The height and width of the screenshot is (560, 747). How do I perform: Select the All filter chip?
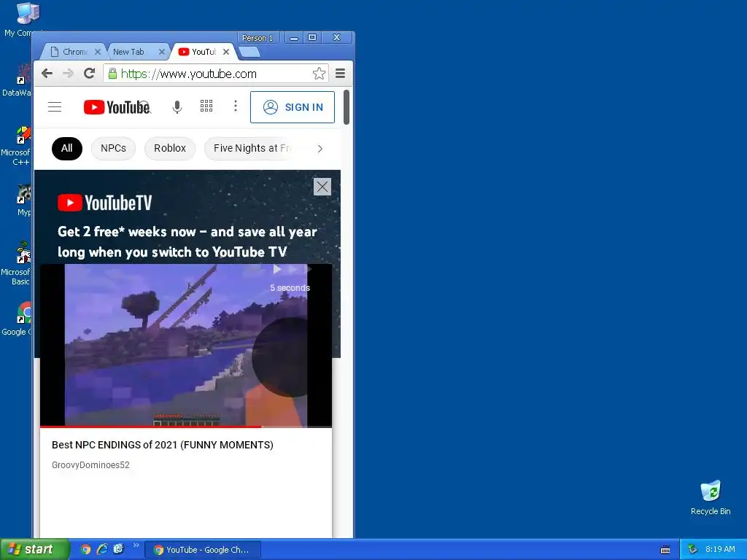(67, 148)
